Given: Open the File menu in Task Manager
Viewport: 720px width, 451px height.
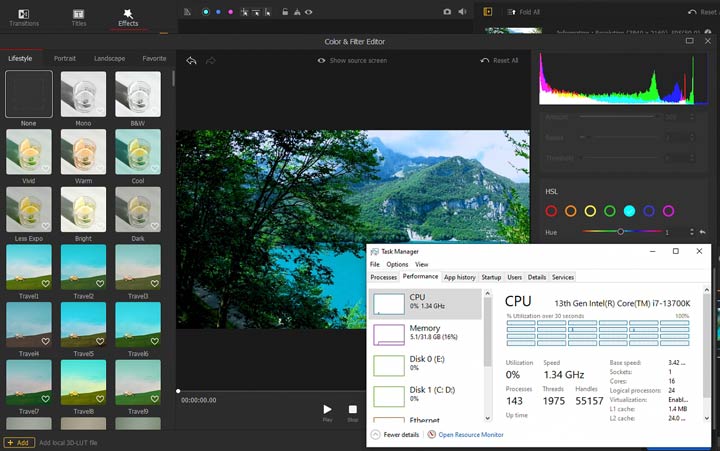Looking at the screenshot, I should 375,265.
